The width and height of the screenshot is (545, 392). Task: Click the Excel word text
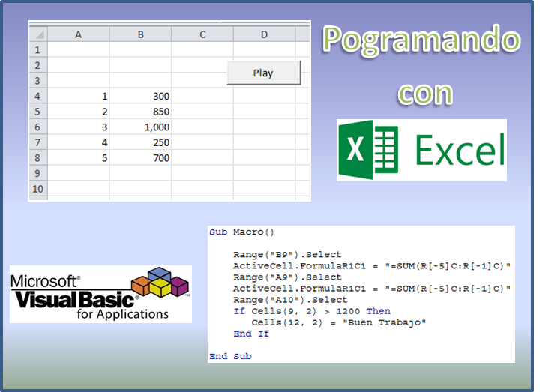coord(460,151)
